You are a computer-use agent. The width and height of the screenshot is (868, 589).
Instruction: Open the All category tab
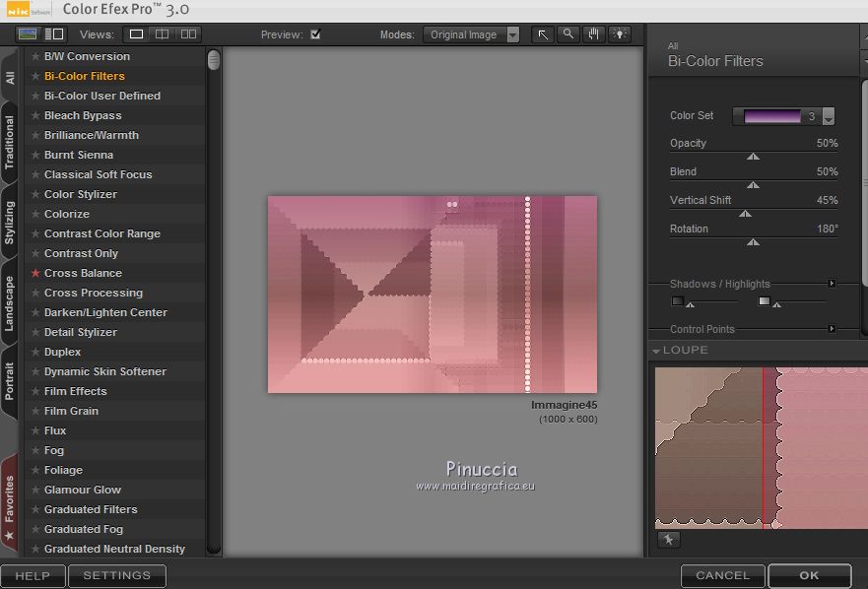(x=10, y=78)
